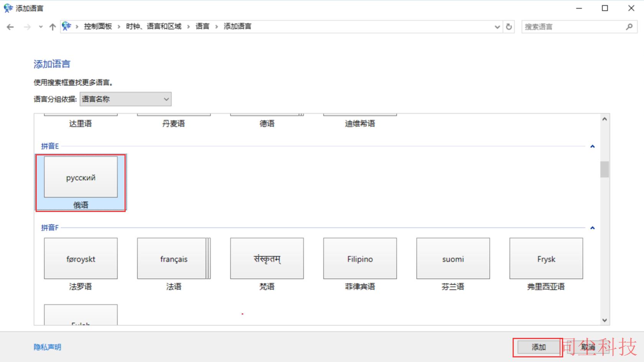Click the 添加 button
This screenshot has height=362, width=644.
click(x=538, y=347)
